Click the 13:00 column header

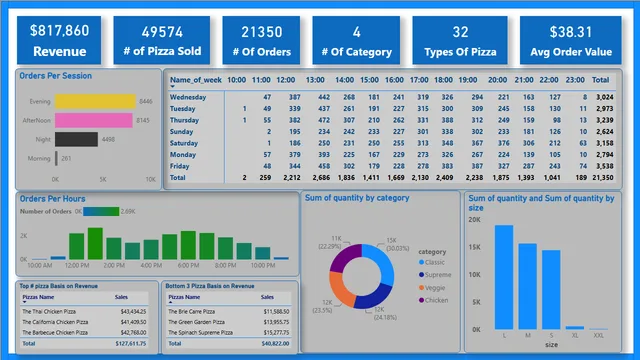315,80
